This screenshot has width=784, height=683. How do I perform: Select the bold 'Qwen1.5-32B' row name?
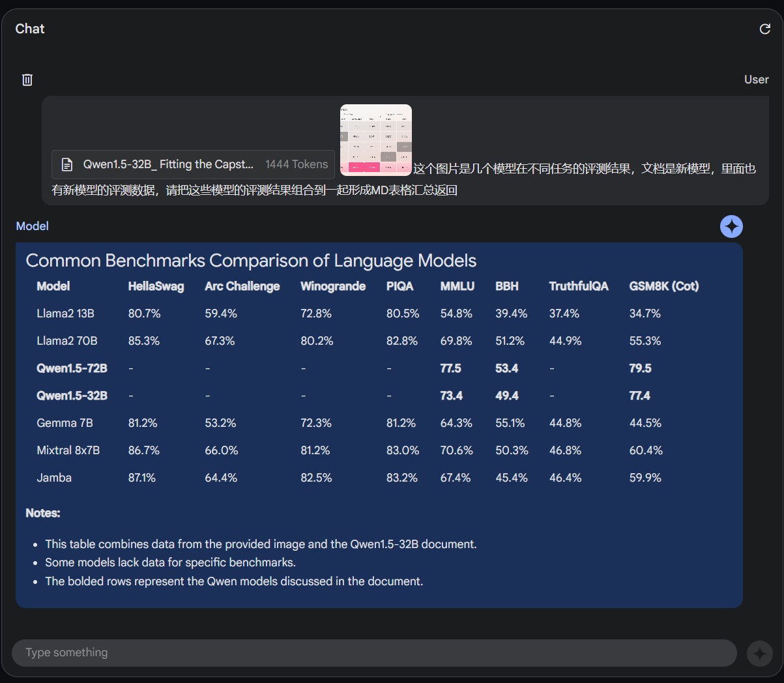[x=72, y=396]
